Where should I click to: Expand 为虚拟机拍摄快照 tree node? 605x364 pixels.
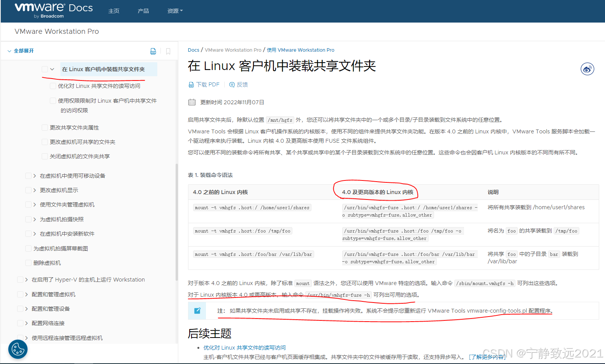pos(35,219)
